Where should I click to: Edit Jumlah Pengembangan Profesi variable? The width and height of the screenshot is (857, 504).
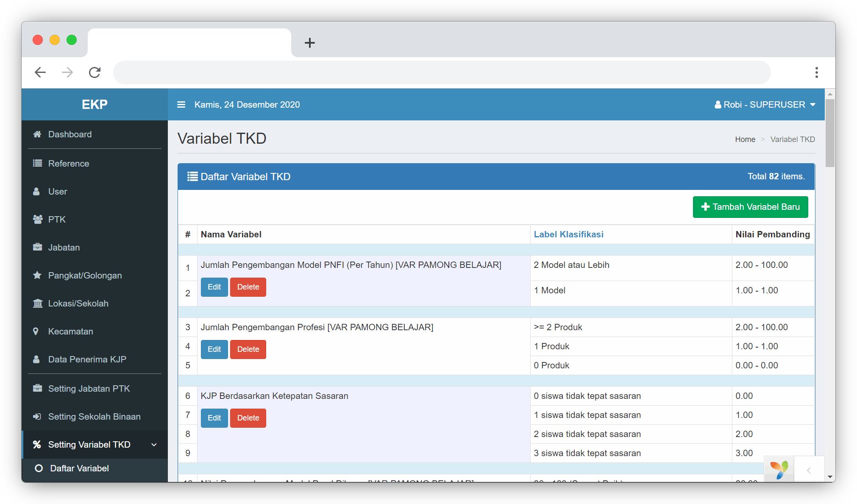coord(214,349)
